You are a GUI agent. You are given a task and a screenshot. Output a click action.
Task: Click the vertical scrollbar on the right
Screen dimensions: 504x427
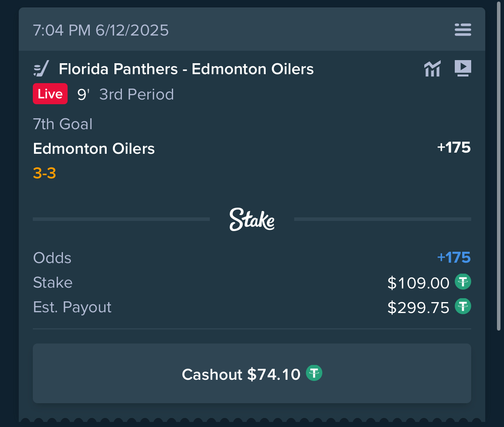pos(499,166)
